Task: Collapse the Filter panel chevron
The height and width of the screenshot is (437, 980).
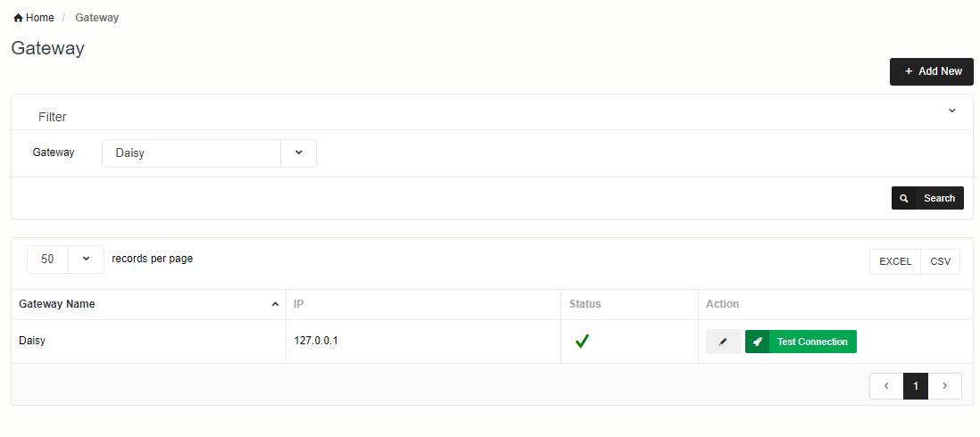Action: pyautogui.click(x=951, y=111)
